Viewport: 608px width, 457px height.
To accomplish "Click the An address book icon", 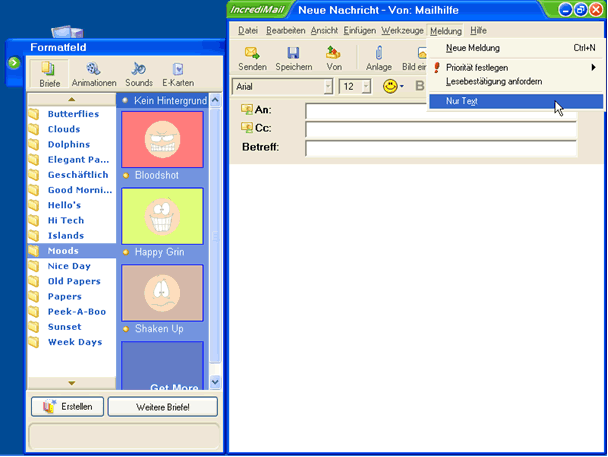I will pyautogui.click(x=247, y=109).
